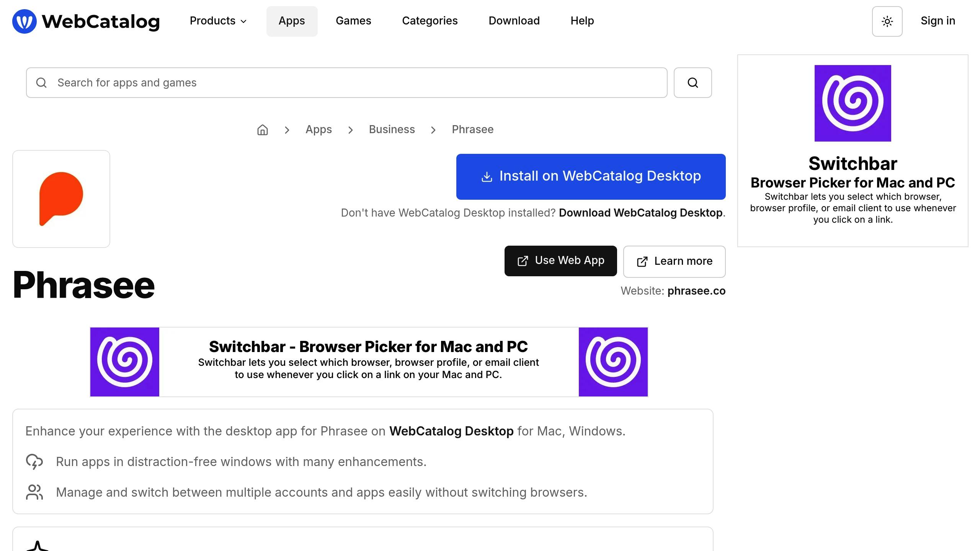The image size is (980, 551).
Task: Click 'Manage and switch between multiple accounts' text
Action: [x=322, y=492]
